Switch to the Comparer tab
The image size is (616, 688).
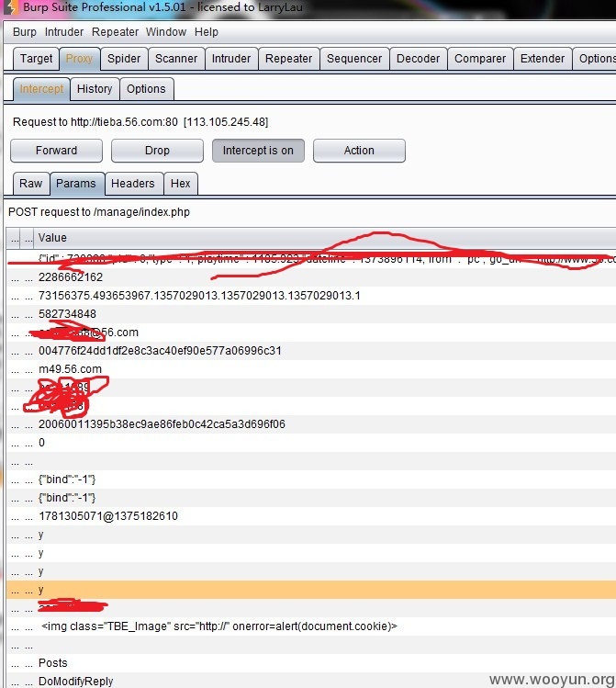click(480, 59)
